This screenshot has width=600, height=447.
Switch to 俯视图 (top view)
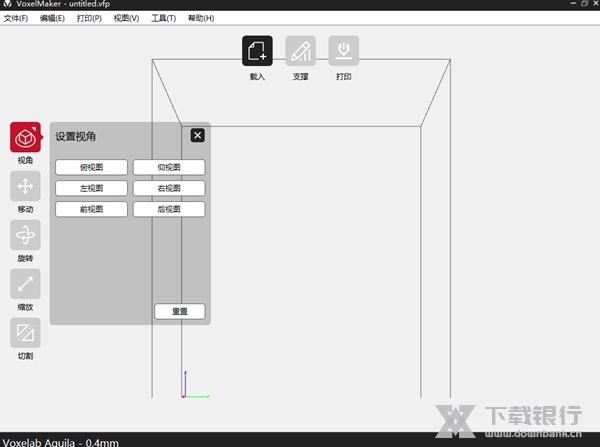[92, 167]
